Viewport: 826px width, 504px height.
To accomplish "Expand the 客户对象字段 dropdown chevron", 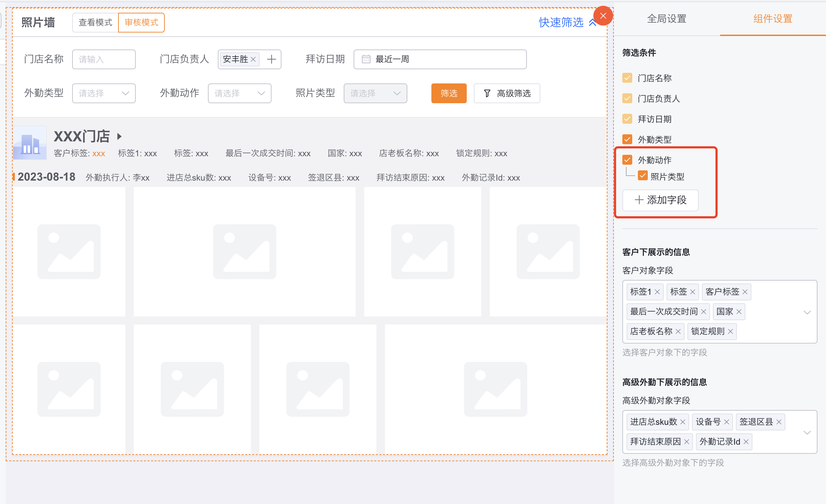I will pyautogui.click(x=807, y=312).
